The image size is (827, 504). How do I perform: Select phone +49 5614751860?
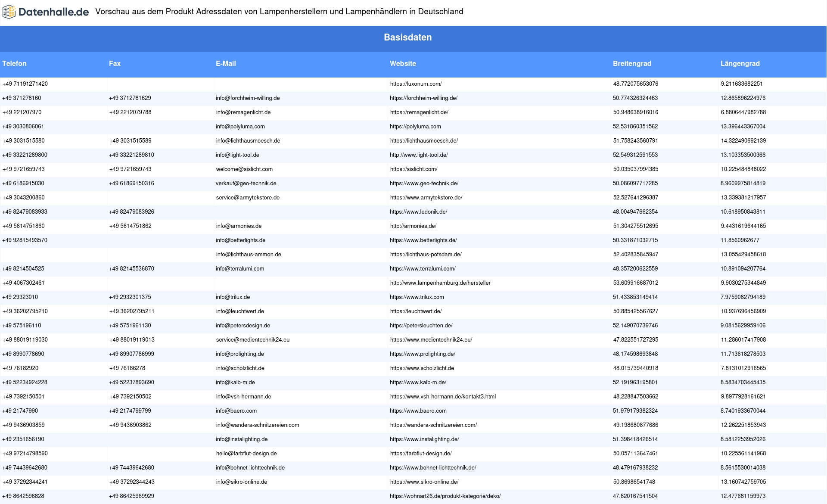(24, 226)
